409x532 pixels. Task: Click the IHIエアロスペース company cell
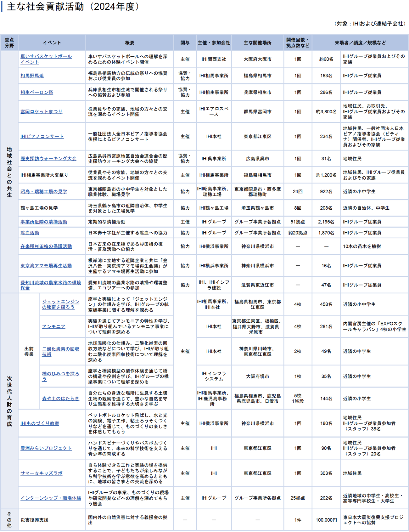214,112
